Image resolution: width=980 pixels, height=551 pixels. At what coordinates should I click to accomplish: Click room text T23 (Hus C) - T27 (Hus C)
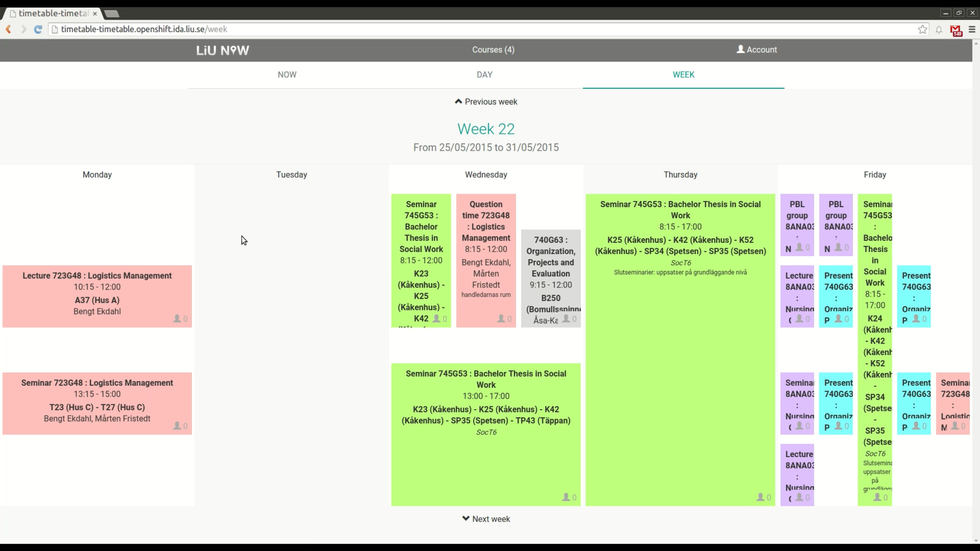(97, 407)
